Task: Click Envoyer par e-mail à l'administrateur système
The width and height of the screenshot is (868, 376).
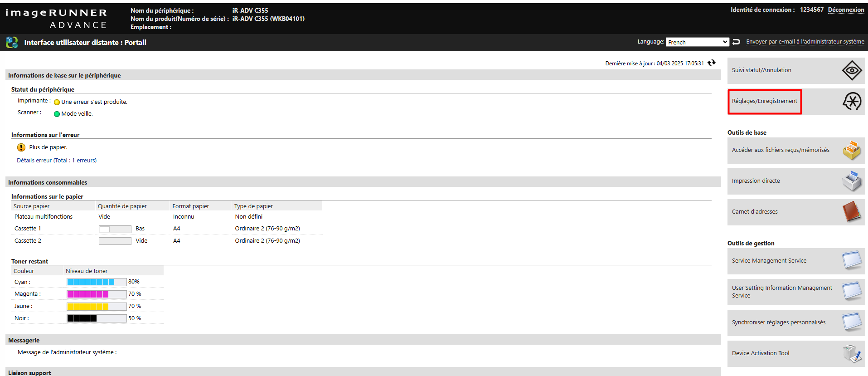Action: 805,42
